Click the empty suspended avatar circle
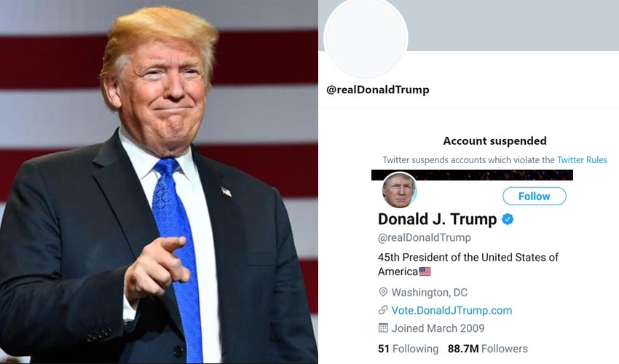This screenshot has width=619, height=364. (366, 37)
